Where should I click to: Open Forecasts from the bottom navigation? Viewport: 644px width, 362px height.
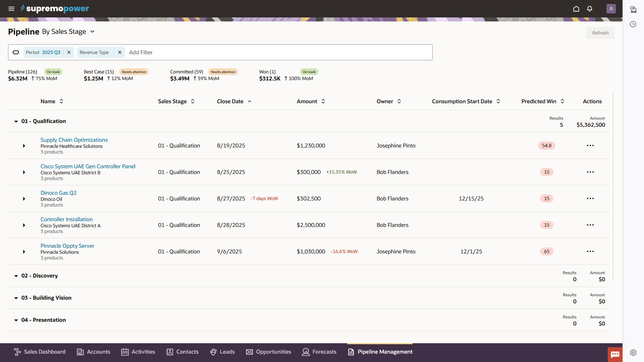(319, 352)
